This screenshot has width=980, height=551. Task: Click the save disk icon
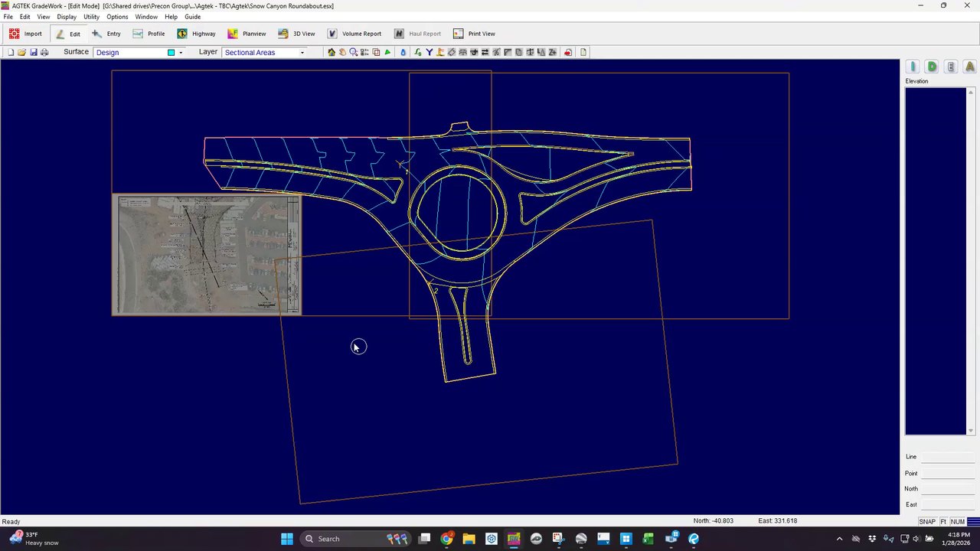(34, 52)
